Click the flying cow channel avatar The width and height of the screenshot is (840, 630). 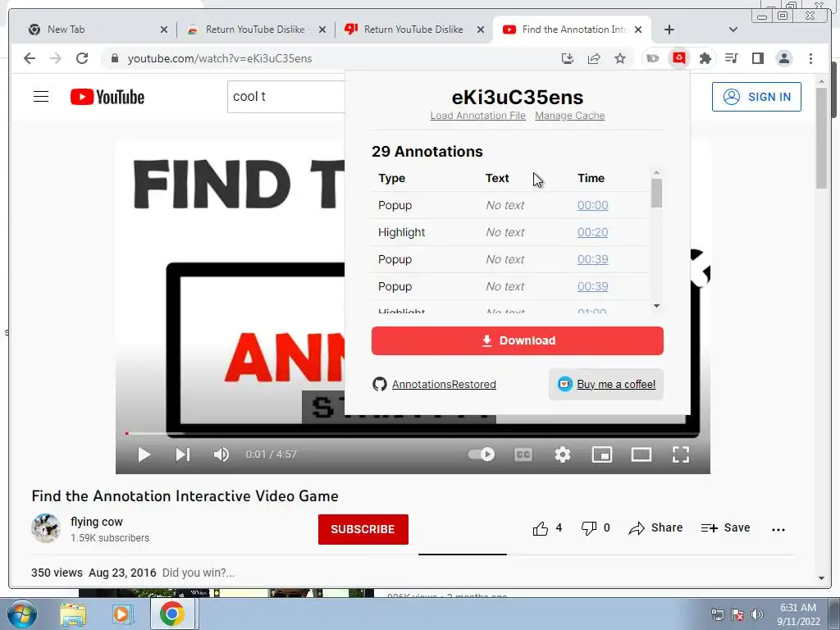click(x=46, y=528)
